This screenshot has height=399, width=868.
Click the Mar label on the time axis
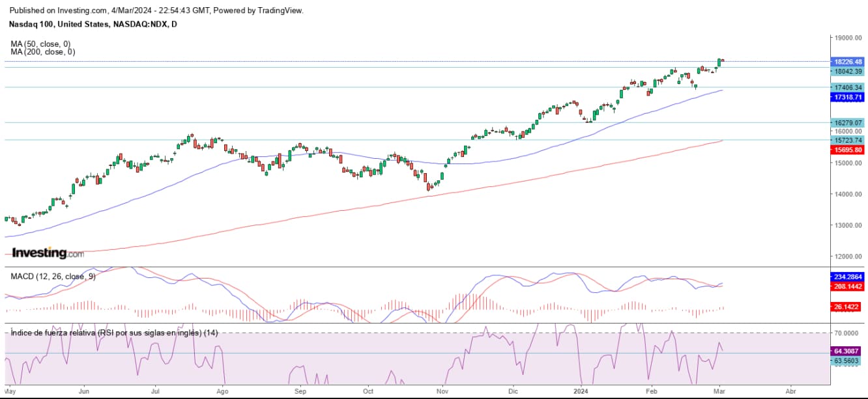coord(719,392)
